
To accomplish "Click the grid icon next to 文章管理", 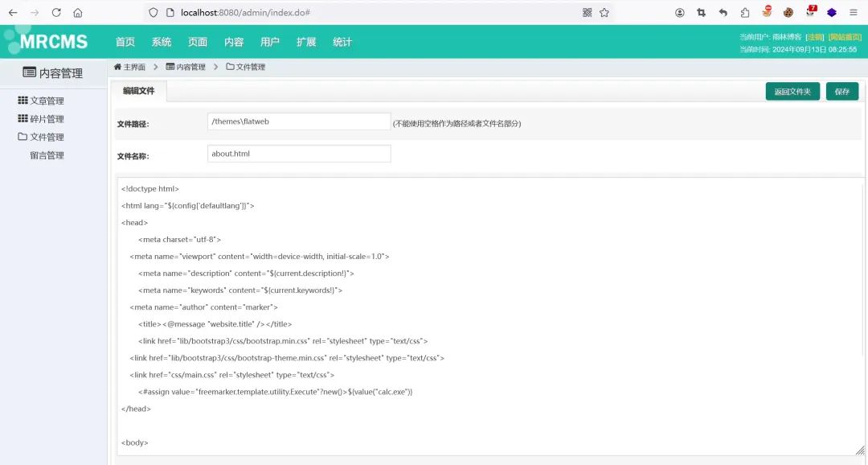I will tap(23, 101).
